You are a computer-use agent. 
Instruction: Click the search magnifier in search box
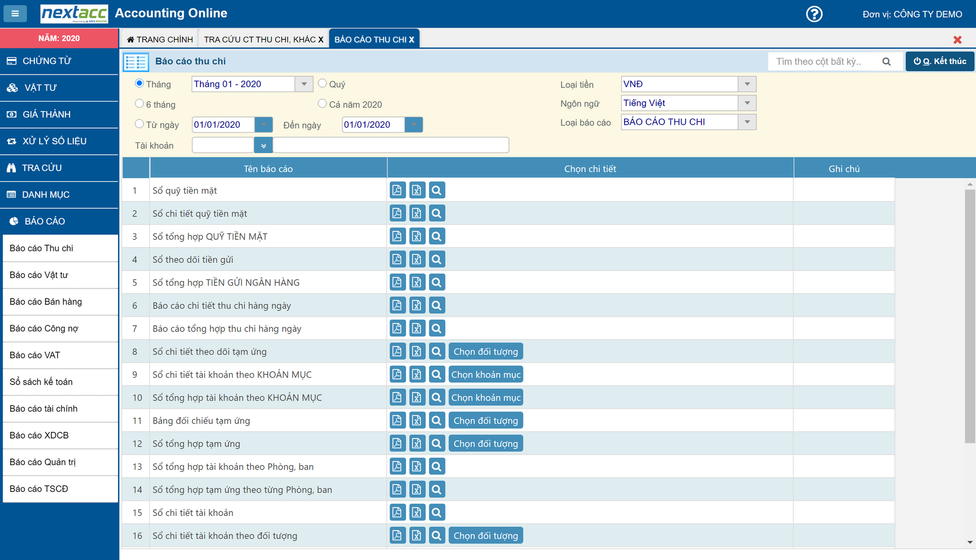point(886,62)
